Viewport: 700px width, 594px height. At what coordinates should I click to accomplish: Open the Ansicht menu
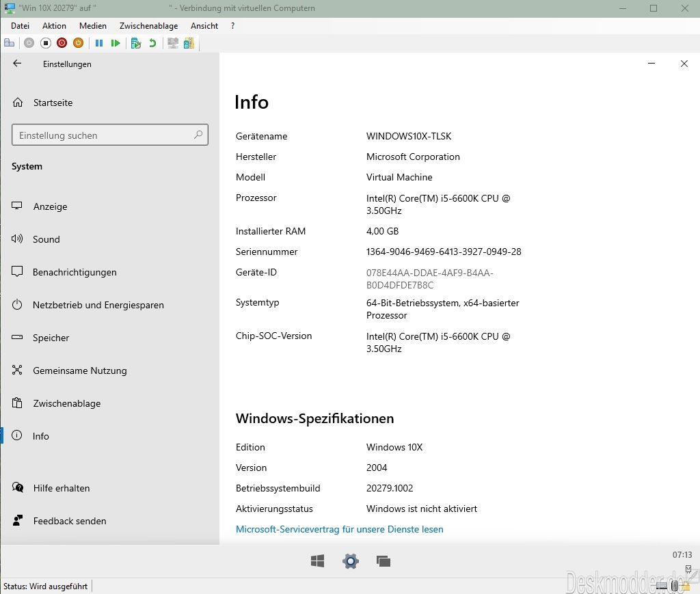tap(204, 26)
